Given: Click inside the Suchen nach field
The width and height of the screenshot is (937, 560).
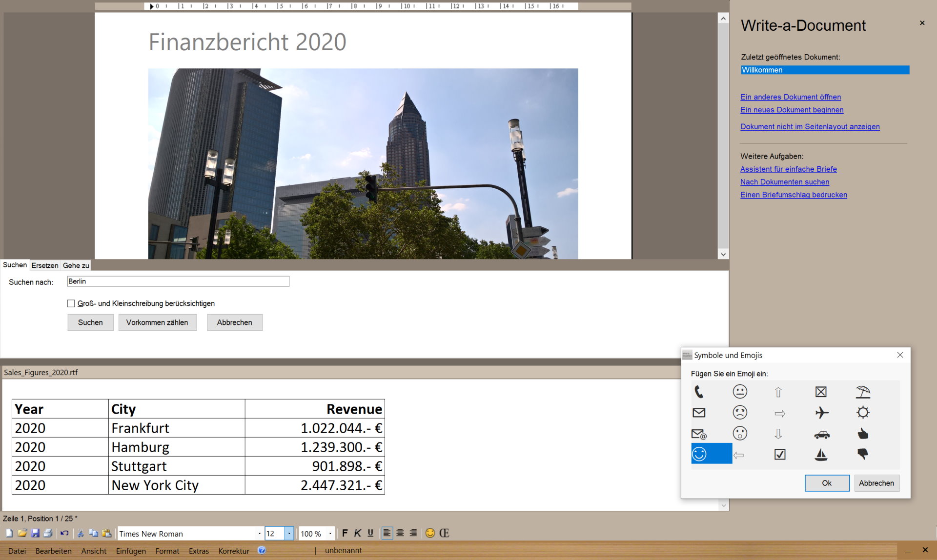Looking at the screenshot, I should point(178,281).
